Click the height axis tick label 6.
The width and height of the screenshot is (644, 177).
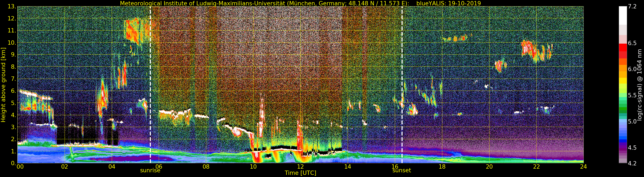[14, 91]
